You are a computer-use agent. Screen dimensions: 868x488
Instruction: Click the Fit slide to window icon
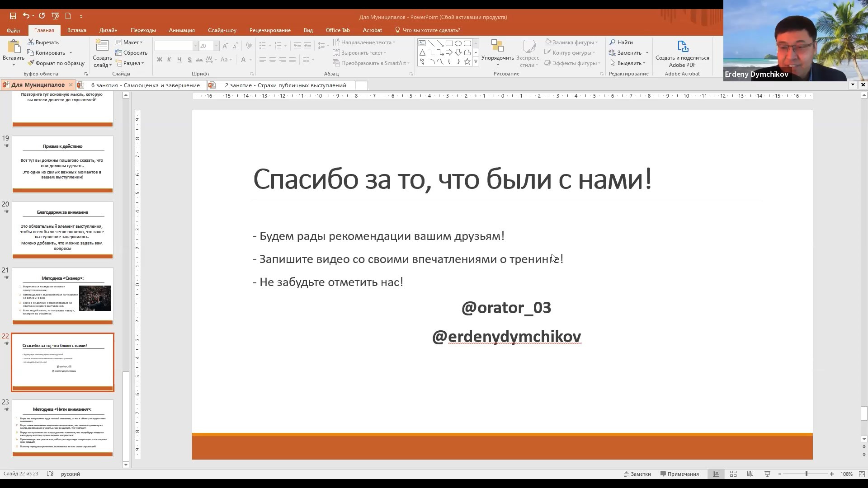[x=862, y=474]
